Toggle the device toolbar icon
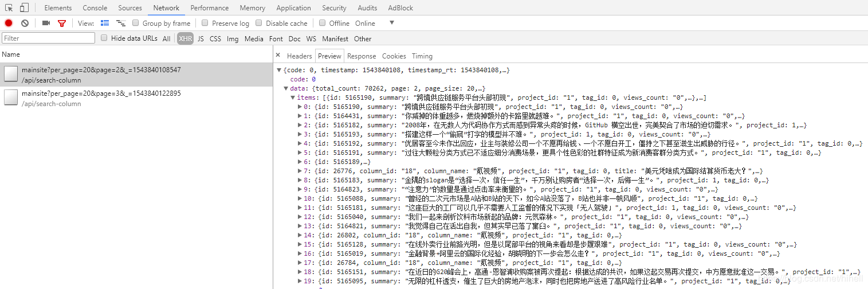868x289 pixels. [24, 8]
